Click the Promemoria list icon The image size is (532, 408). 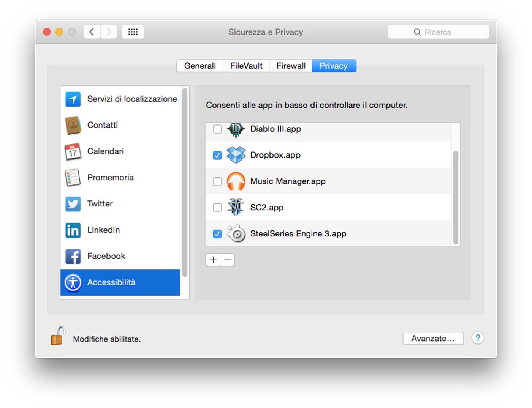pyautogui.click(x=73, y=178)
